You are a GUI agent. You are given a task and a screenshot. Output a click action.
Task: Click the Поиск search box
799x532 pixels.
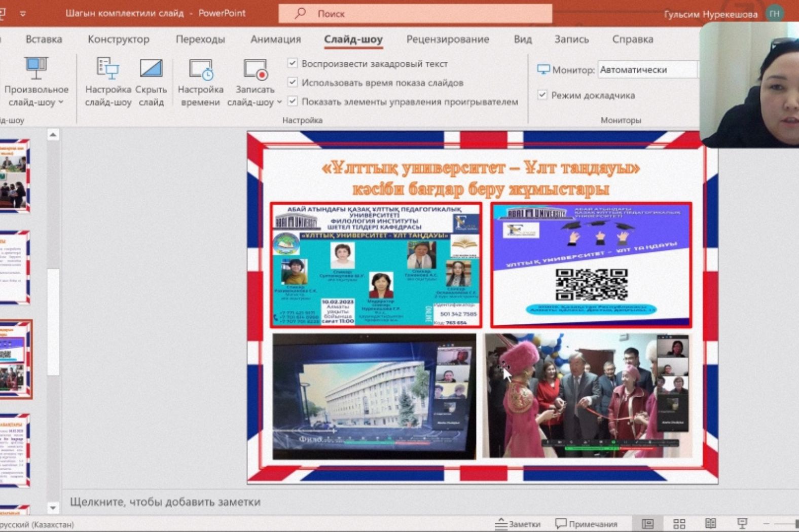coord(416,14)
